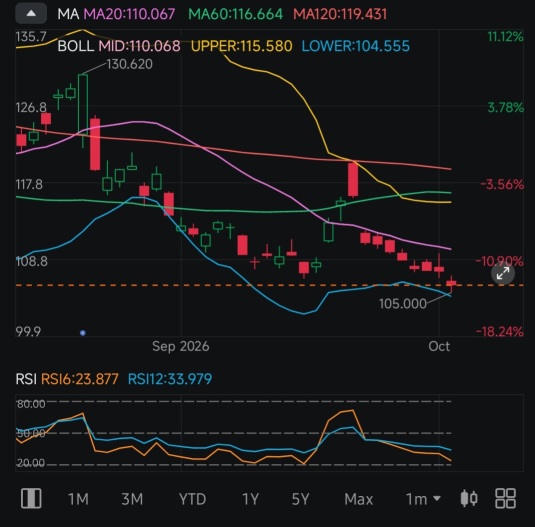Tap the LOWER:104.555 Bollinger label

[x=356, y=46]
